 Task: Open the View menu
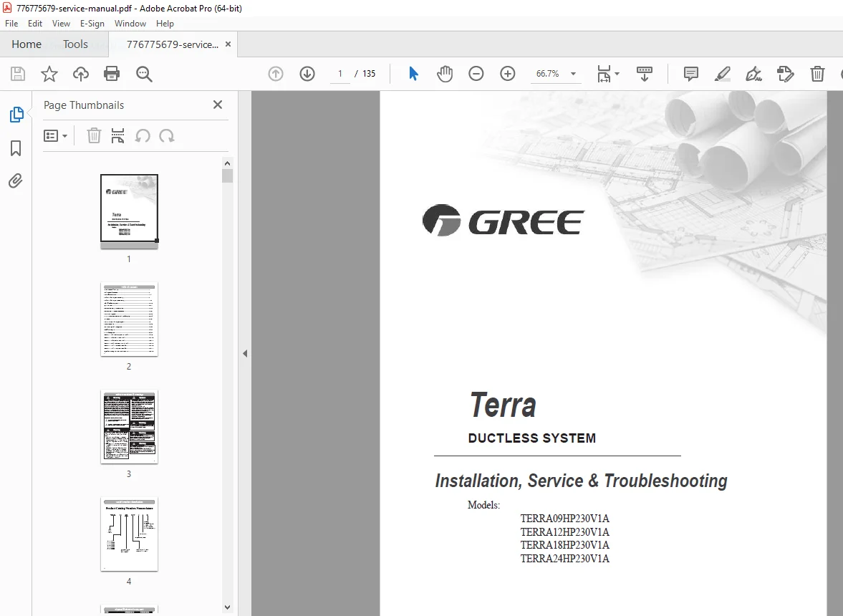(x=61, y=24)
